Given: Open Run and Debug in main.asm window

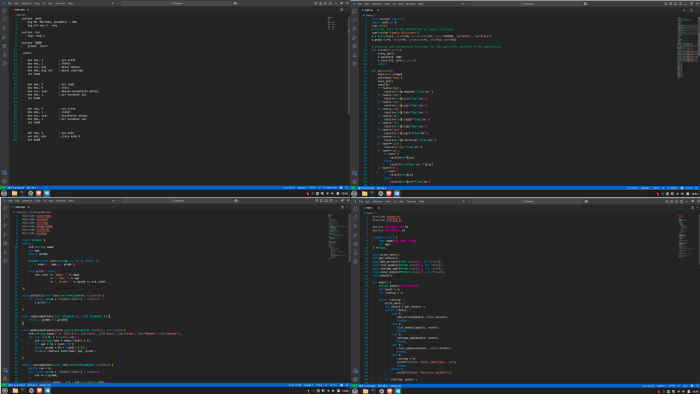Looking at the screenshot, I should [x=4, y=37].
